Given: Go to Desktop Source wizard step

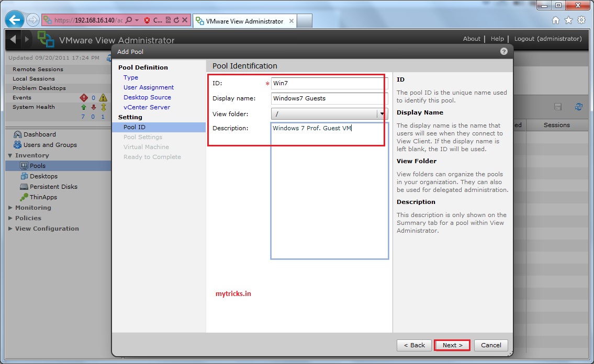Looking at the screenshot, I should [x=148, y=97].
